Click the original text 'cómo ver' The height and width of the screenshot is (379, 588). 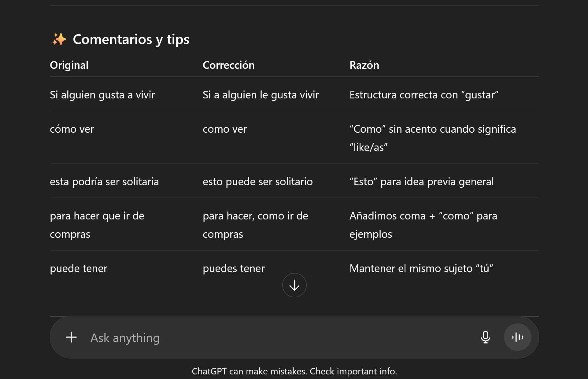(72, 129)
